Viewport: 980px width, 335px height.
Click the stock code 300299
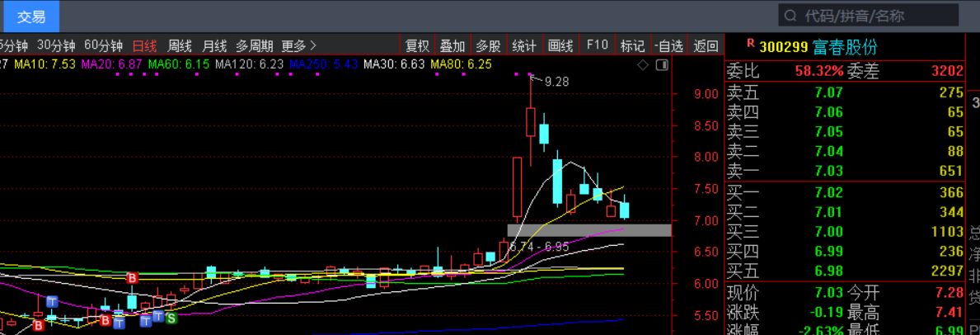784,47
